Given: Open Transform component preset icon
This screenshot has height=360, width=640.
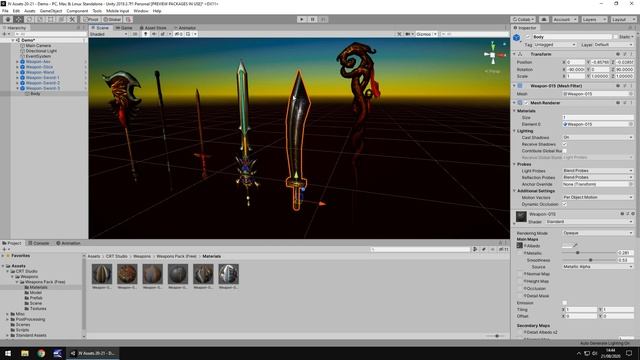Looking at the screenshot, I should pos(625,54).
